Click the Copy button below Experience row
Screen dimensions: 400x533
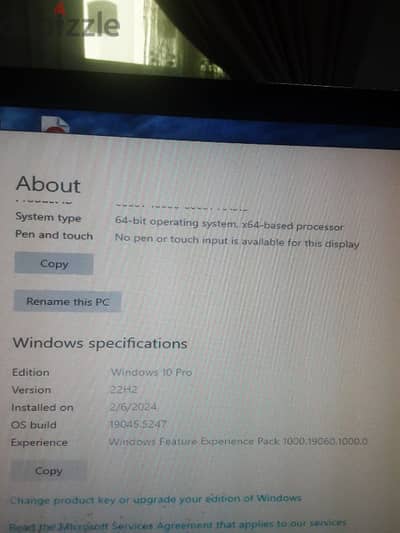tap(49, 471)
